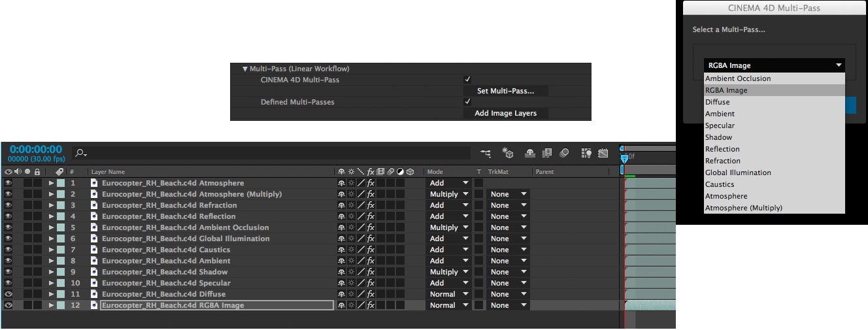Enable the Frame Blending timeline icon

click(547, 153)
